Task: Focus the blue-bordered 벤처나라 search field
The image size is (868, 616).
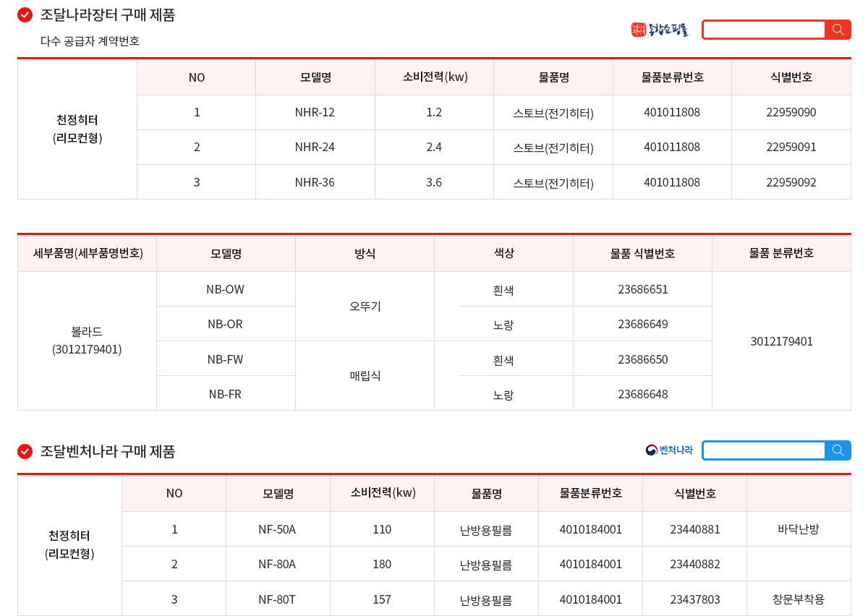Action: point(764,450)
